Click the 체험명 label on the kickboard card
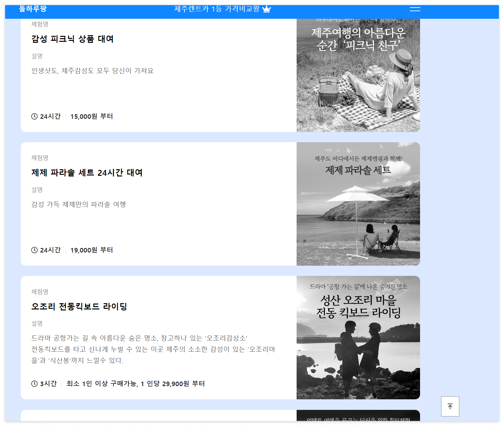504x426 pixels. [40, 291]
